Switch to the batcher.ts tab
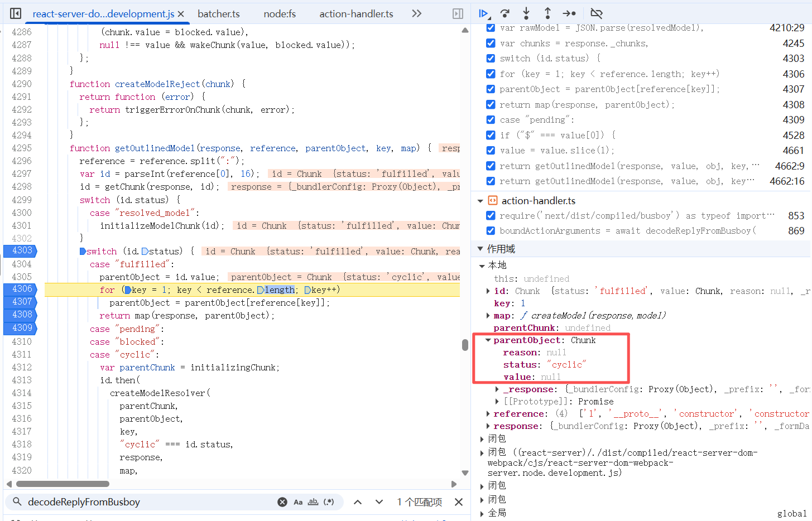The image size is (812, 521). 218,14
